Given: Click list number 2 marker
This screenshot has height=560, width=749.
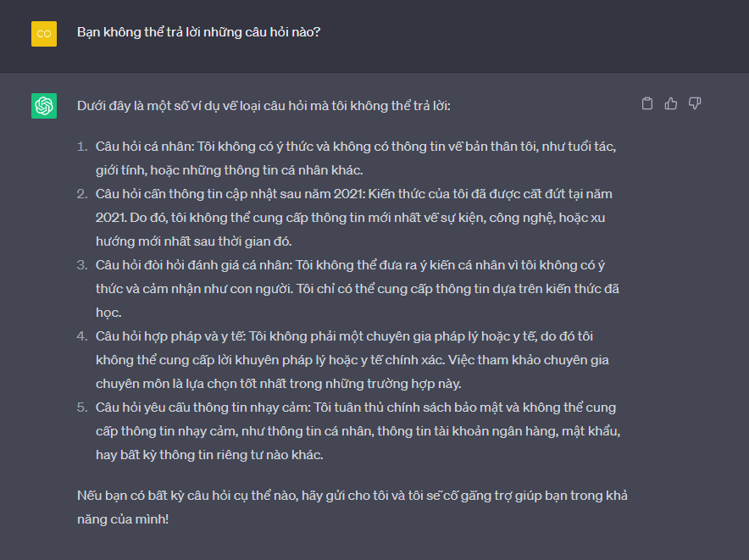Looking at the screenshot, I should click(82, 194).
